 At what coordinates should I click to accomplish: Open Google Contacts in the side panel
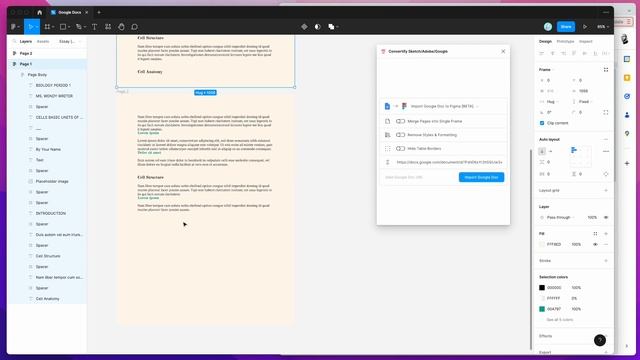click(627, 115)
